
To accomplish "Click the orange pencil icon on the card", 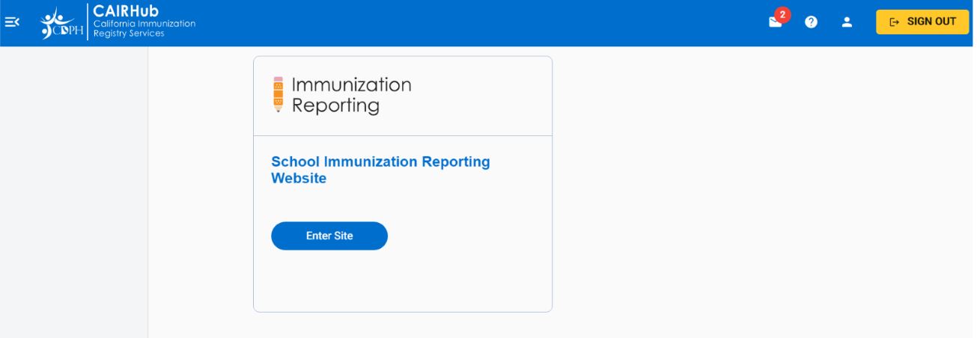I will (279, 94).
